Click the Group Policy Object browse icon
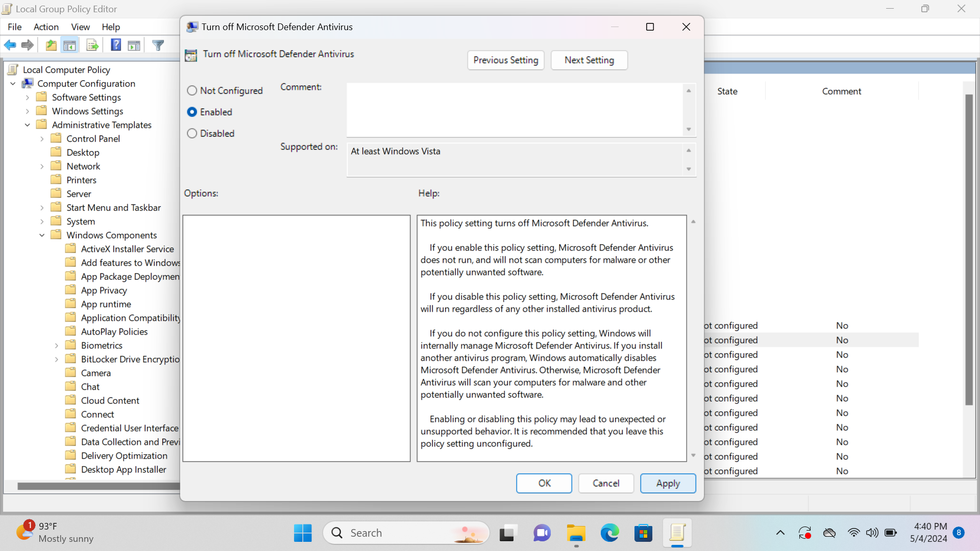Screen dimensions: 980x551 coord(51,46)
